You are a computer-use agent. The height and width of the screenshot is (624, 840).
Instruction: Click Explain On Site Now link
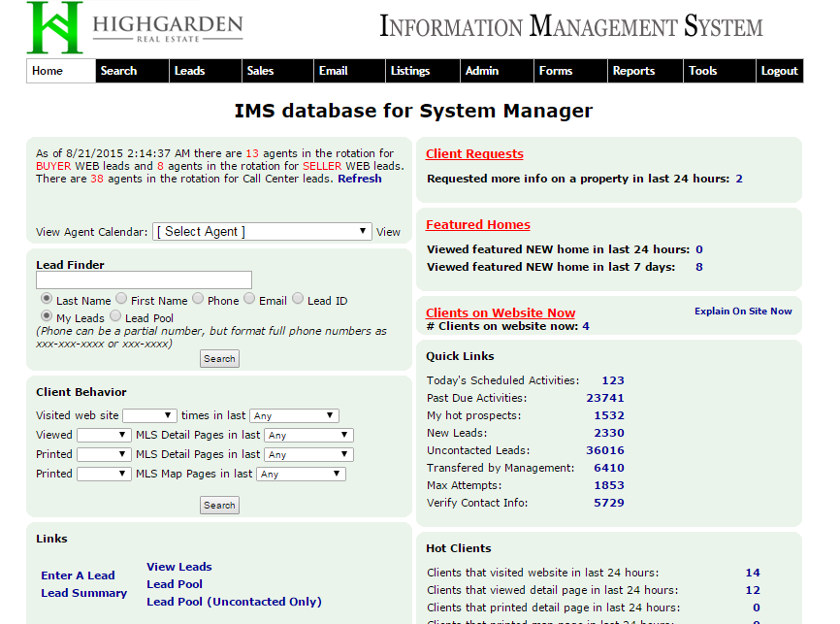point(743,311)
